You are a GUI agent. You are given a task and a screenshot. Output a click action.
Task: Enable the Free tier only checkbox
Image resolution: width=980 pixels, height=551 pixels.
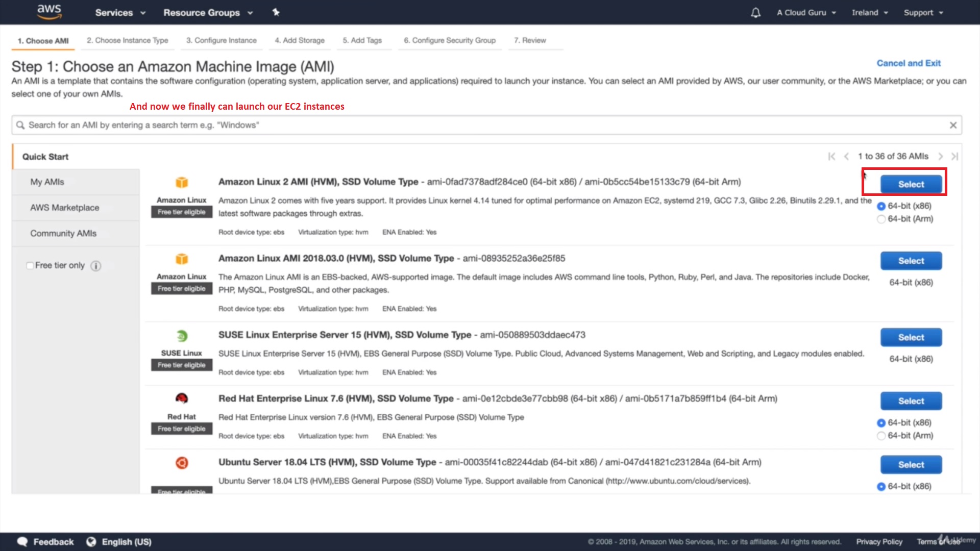click(30, 266)
